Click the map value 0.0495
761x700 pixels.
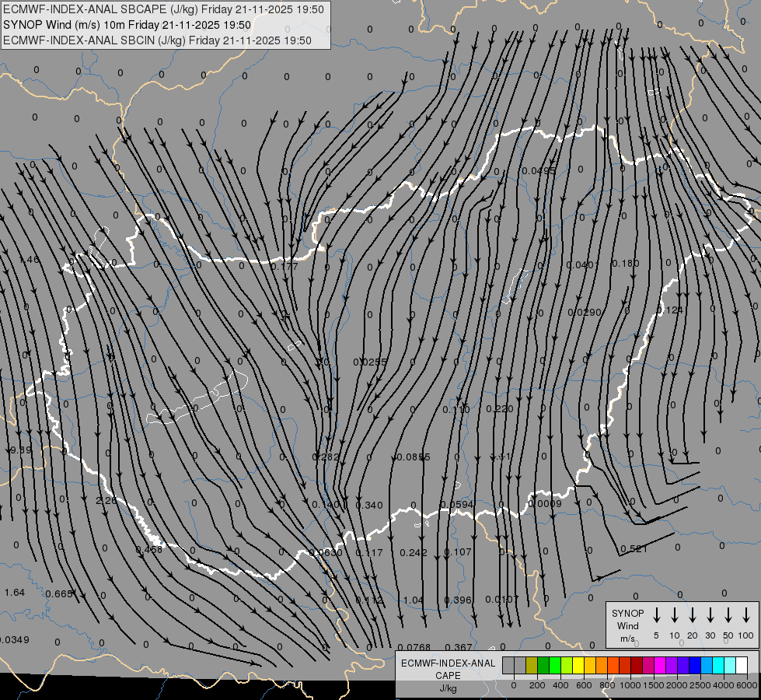pos(538,170)
